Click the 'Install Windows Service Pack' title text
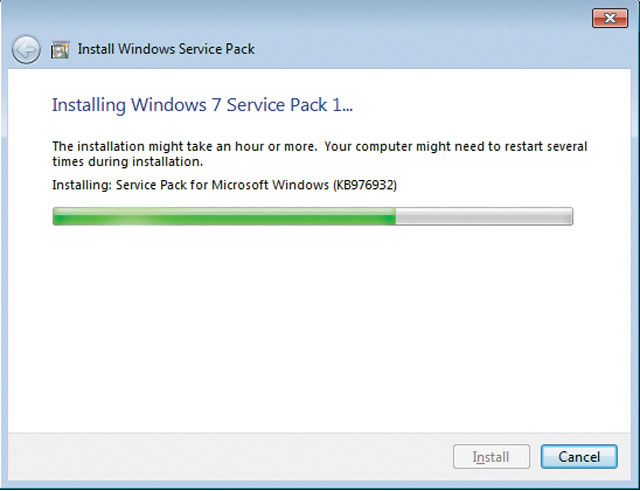This screenshot has width=640, height=491. [166, 49]
